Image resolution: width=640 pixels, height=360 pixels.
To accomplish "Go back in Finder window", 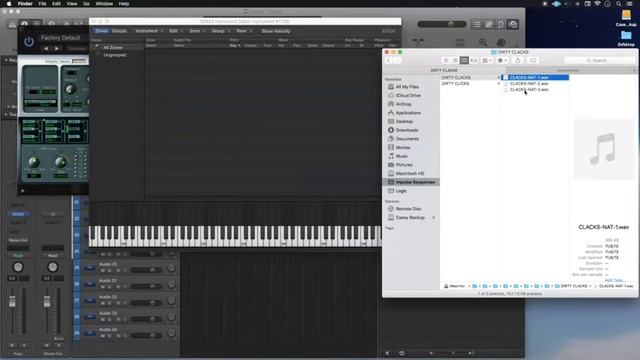I will [x=389, y=60].
